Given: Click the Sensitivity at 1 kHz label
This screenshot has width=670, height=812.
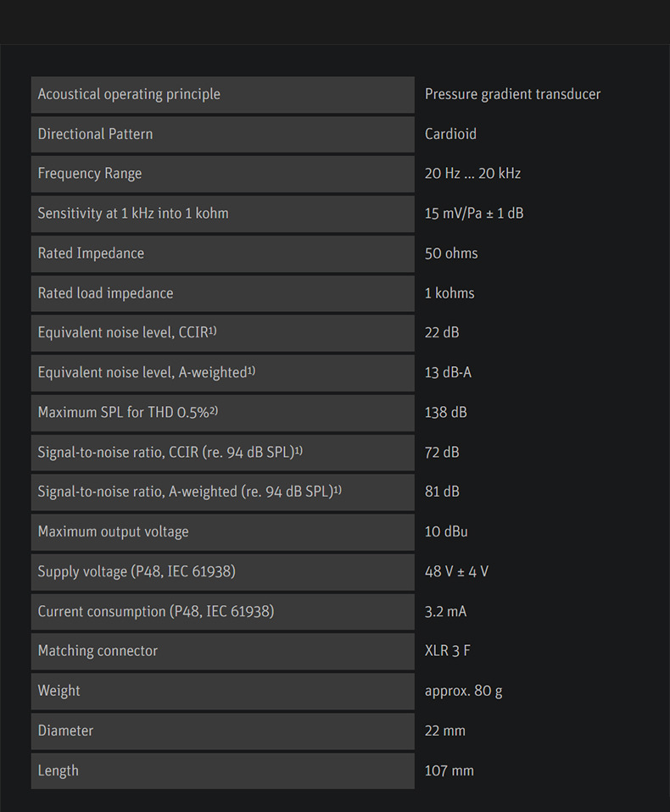Looking at the screenshot, I should [133, 214].
